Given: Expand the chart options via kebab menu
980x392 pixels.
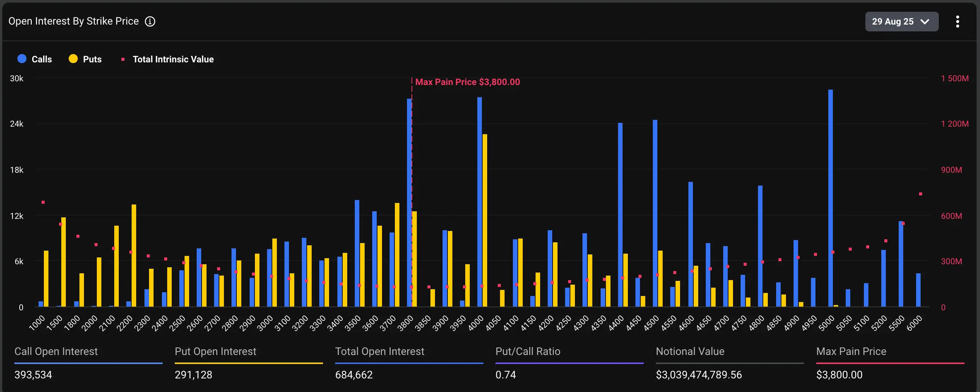Looking at the screenshot, I should (958, 22).
